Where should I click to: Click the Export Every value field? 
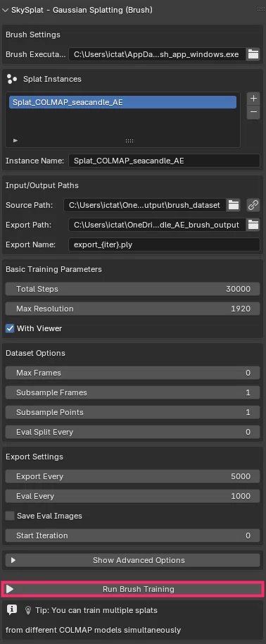coord(132,476)
